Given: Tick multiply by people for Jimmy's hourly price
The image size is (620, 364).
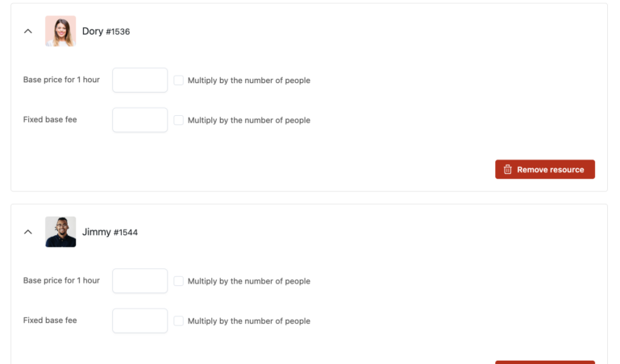Looking at the screenshot, I should (179, 280).
